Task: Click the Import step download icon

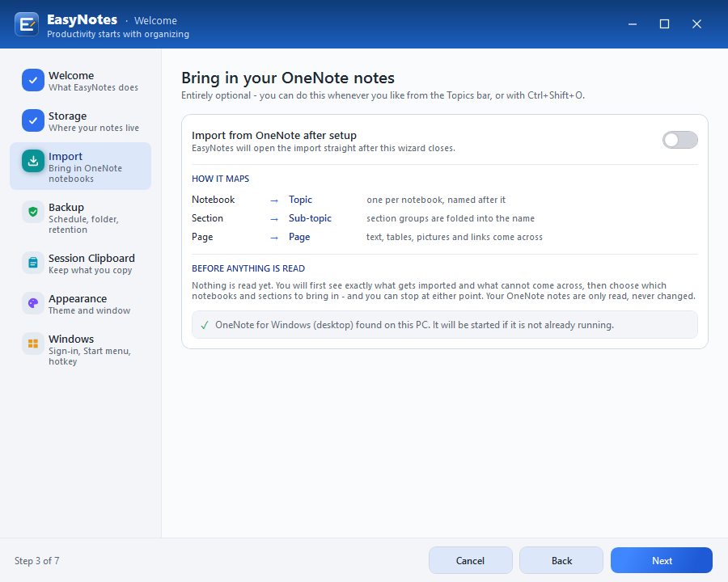Action: coord(33,161)
